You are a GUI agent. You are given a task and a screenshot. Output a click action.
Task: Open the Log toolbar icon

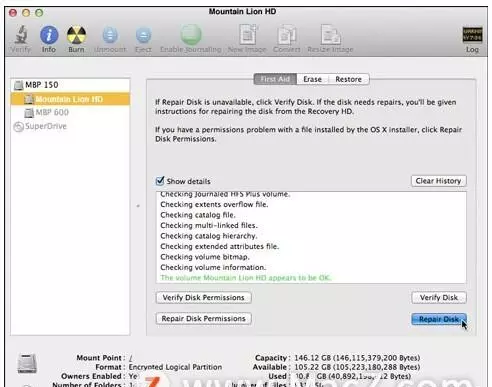pos(472,35)
